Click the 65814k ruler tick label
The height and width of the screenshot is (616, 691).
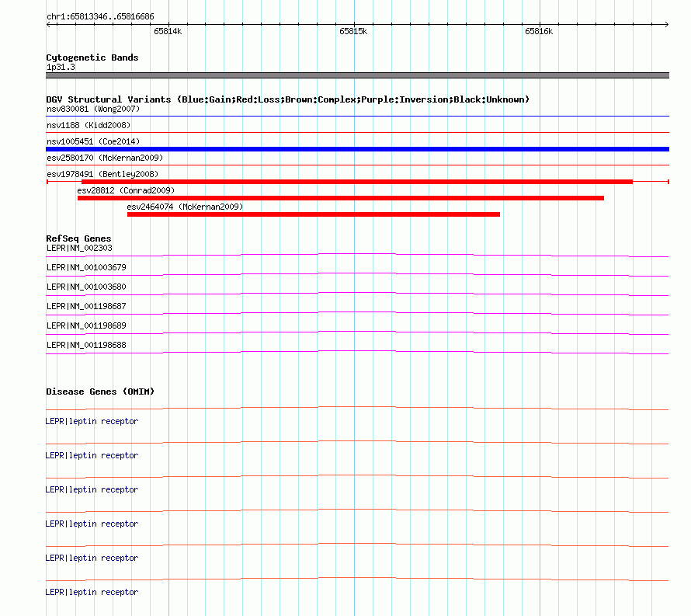point(168,31)
